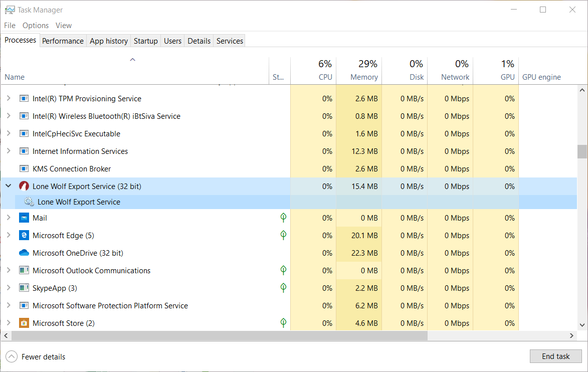The height and width of the screenshot is (372, 588).
Task: Click the Intel(R) TPM Provisioning Service icon
Action: point(24,99)
